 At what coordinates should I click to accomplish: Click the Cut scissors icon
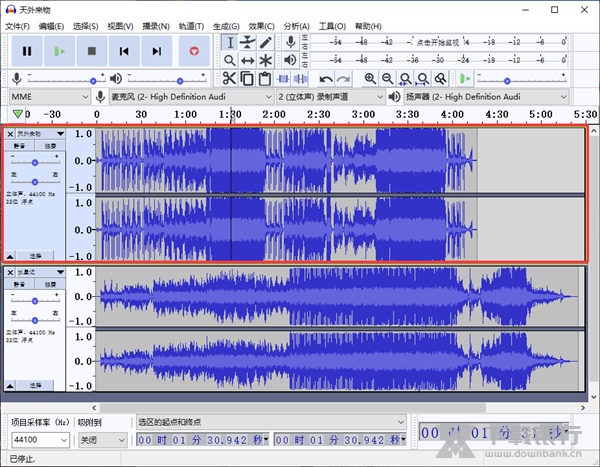[229, 78]
